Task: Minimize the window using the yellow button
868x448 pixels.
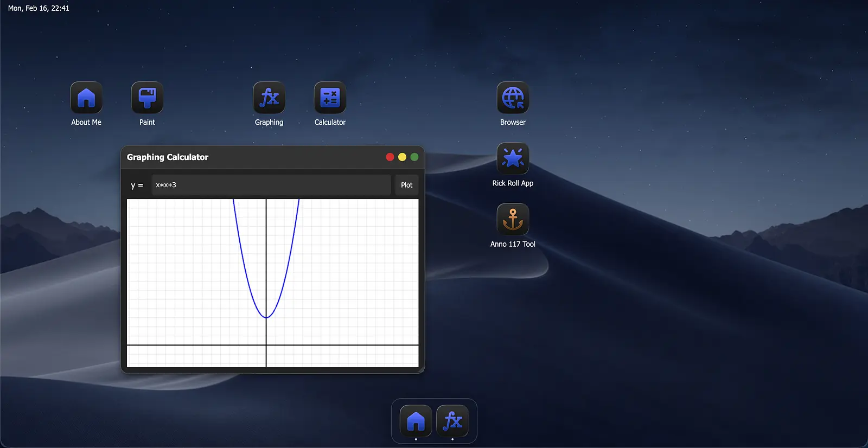Action: [x=402, y=157]
